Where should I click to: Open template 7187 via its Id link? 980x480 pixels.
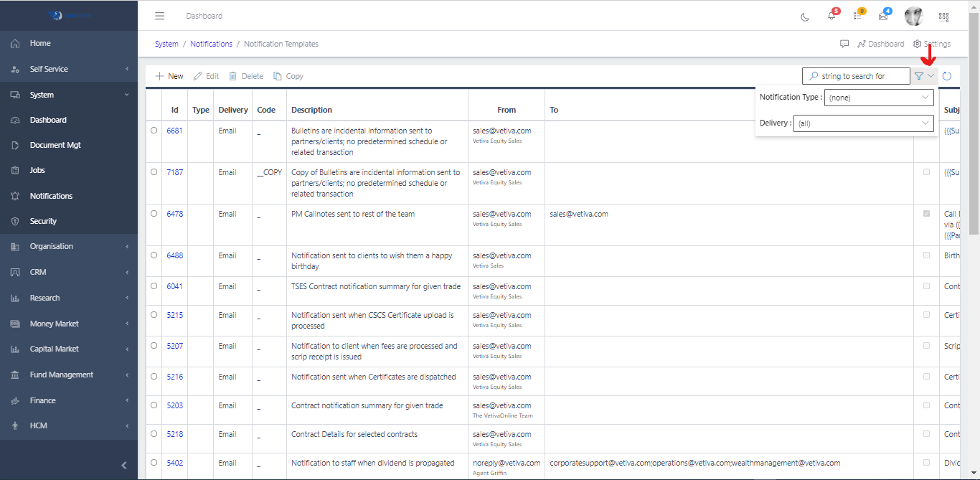(x=174, y=172)
